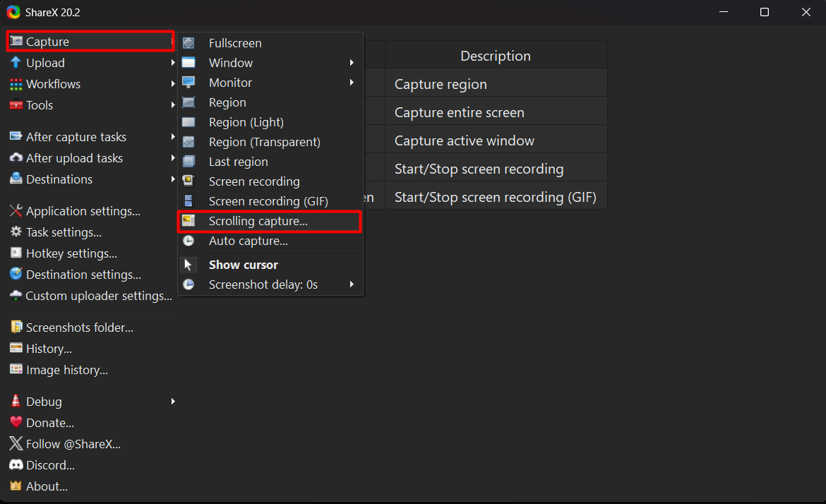Image resolution: width=826 pixels, height=504 pixels.
Task: Select the Capture entire screen cell
Action: point(496,112)
